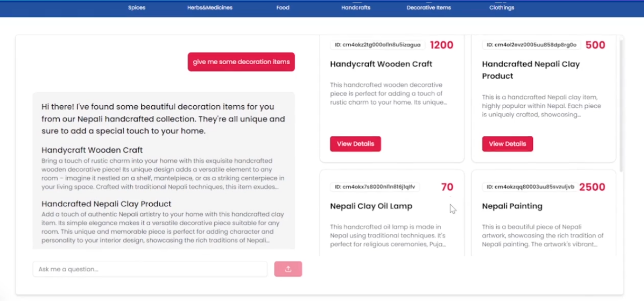
Task: Go to the Handcrafts category
Action: pos(356,8)
